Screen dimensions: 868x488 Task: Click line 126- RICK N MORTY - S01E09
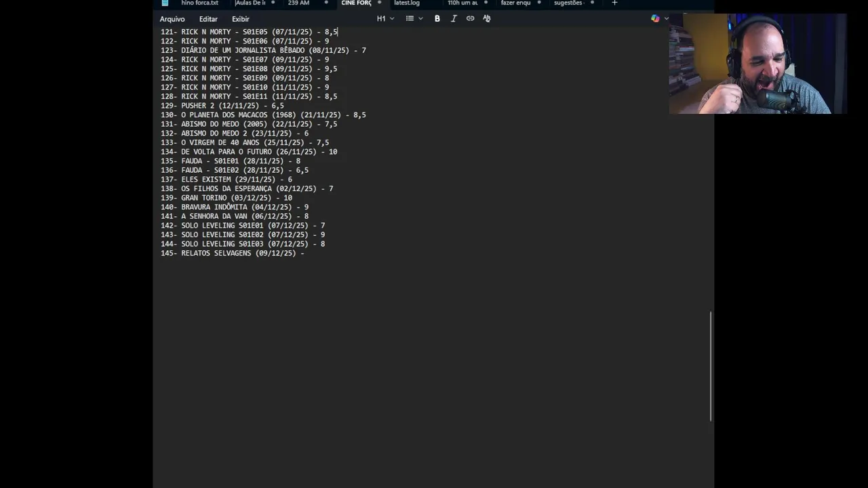point(245,78)
